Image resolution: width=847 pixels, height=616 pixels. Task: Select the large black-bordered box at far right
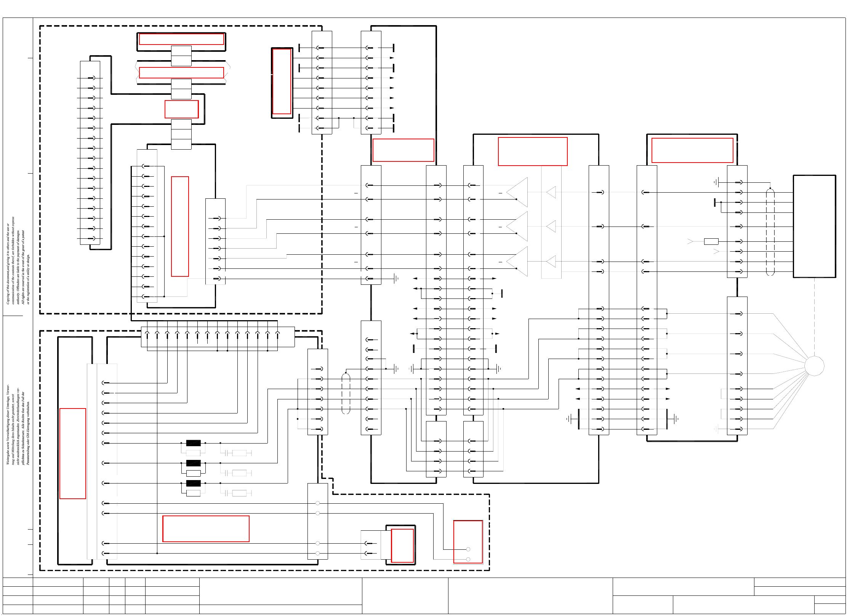tap(814, 227)
